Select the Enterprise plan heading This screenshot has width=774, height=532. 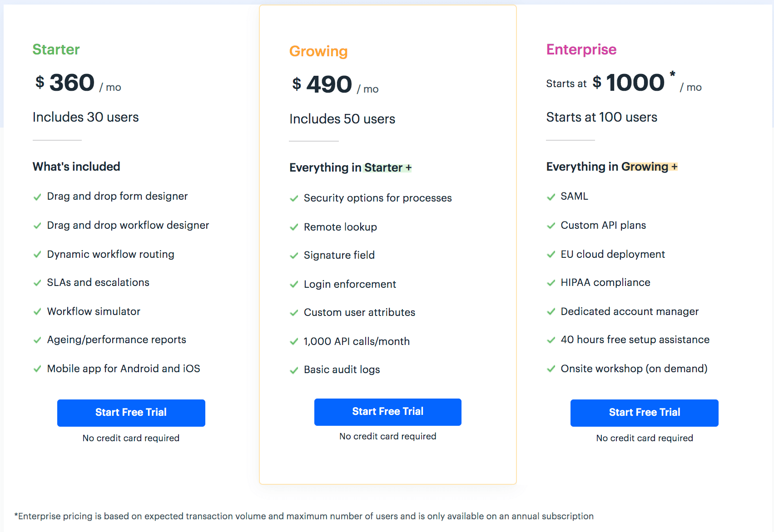point(581,49)
